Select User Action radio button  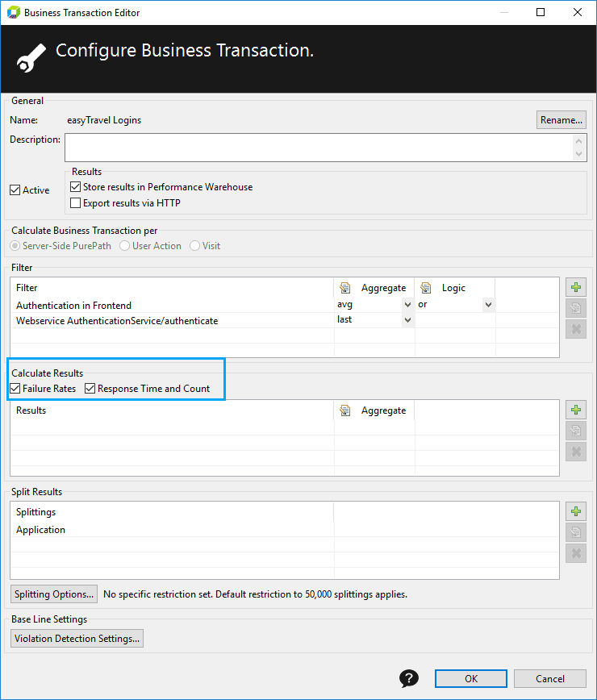(x=124, y=245)
